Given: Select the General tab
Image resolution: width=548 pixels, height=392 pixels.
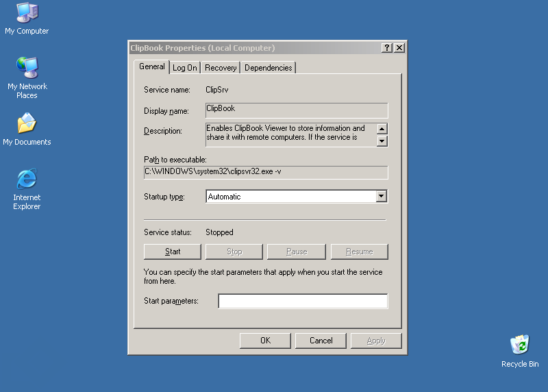Looking at the screenshot, I should click(x=151, y=66).
